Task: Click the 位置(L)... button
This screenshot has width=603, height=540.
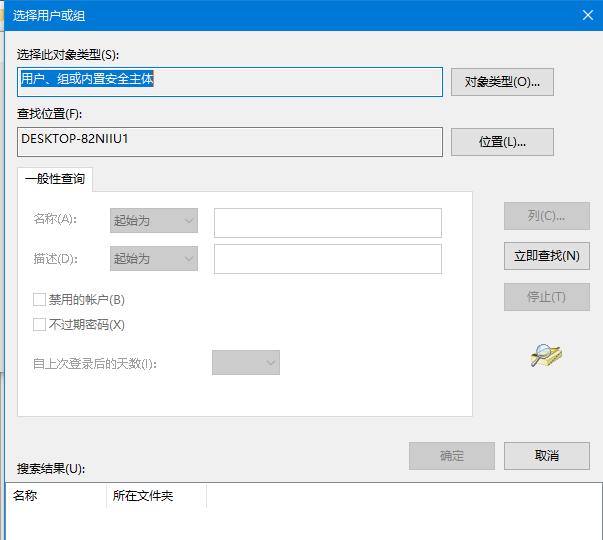Action: point(502,142)
